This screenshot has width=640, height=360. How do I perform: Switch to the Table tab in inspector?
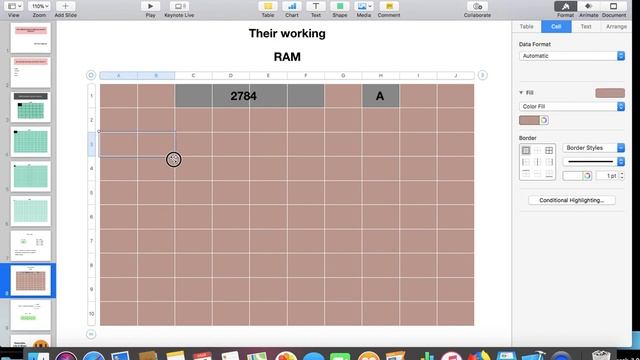pos(527,27)
